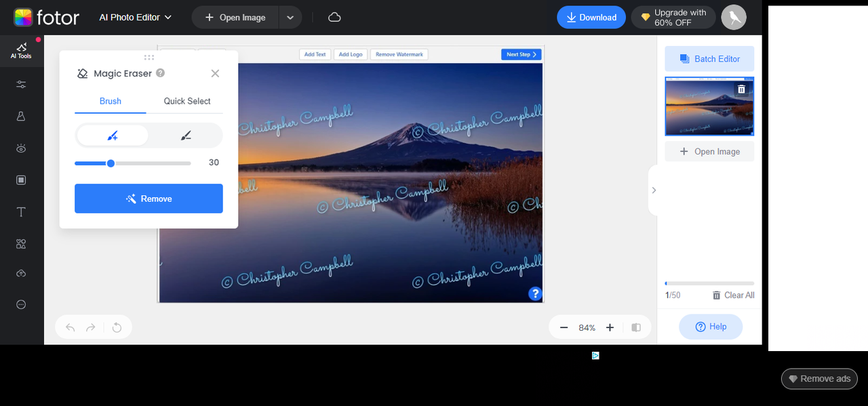Click the brush size slider handle
The height and width of the screenshot is (406, 868).
[111, 163]
